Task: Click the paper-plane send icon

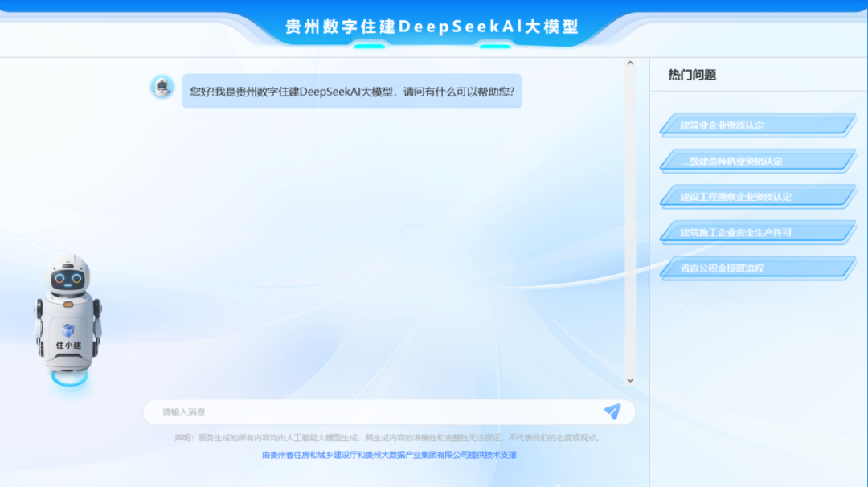Action: [x=612, y=411]
